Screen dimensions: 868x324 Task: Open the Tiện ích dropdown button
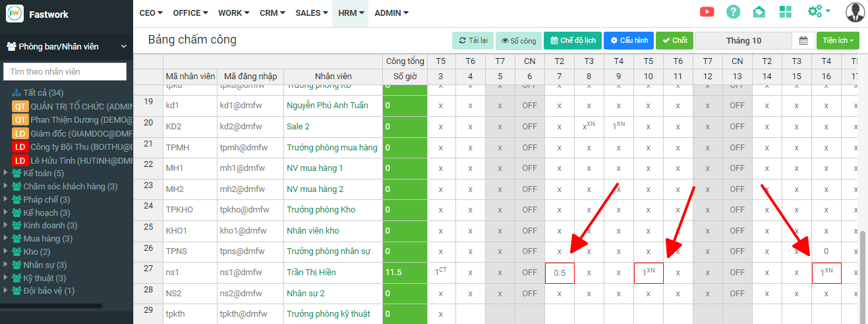(838, 41)
